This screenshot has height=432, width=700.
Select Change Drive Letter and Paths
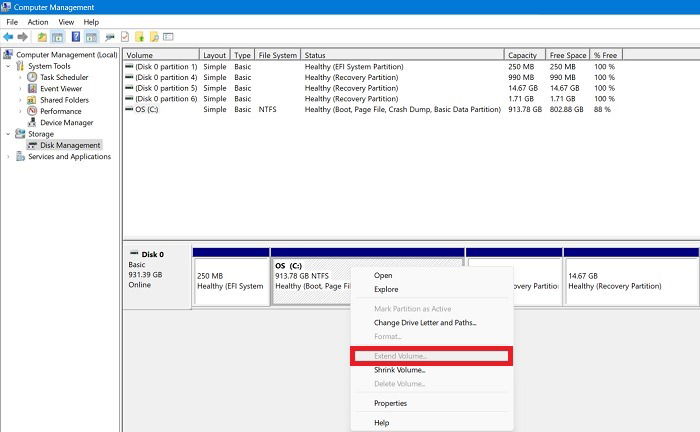432,323
